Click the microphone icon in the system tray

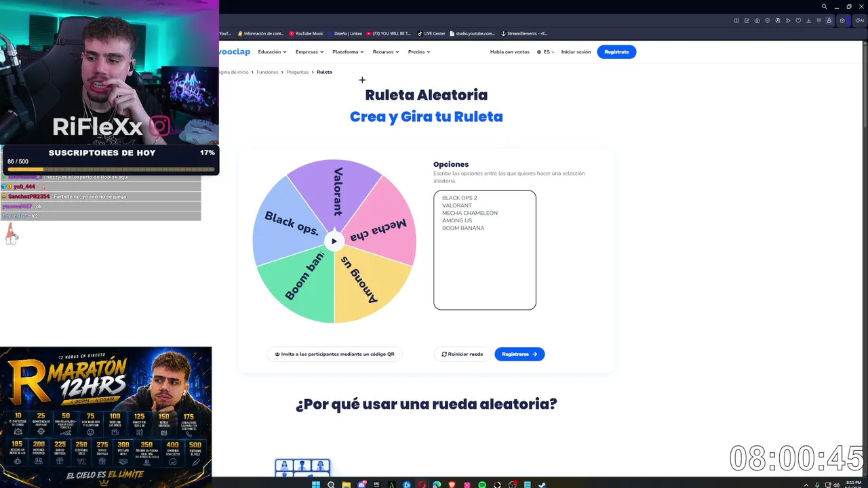[x=817, y=485]
